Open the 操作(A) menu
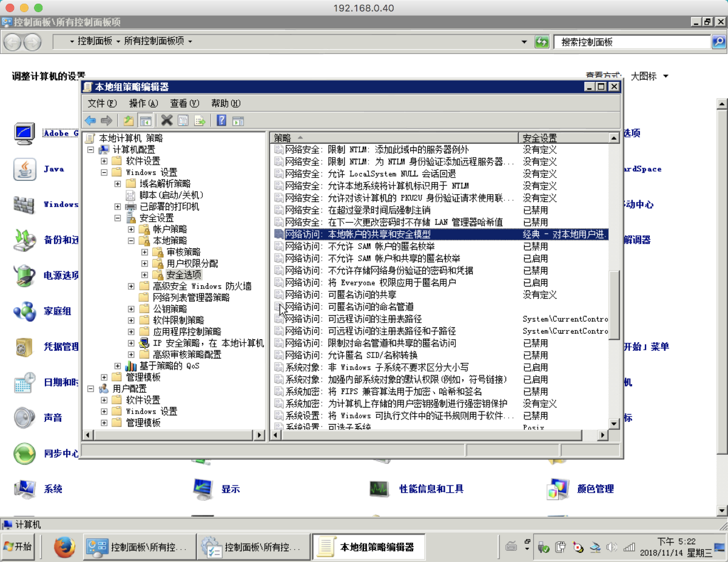 (143, 103)
